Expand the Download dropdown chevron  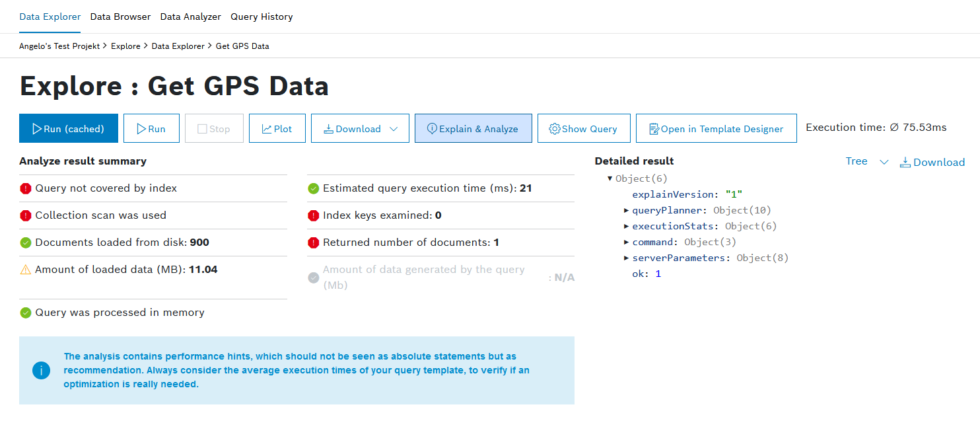pos(394,129)
